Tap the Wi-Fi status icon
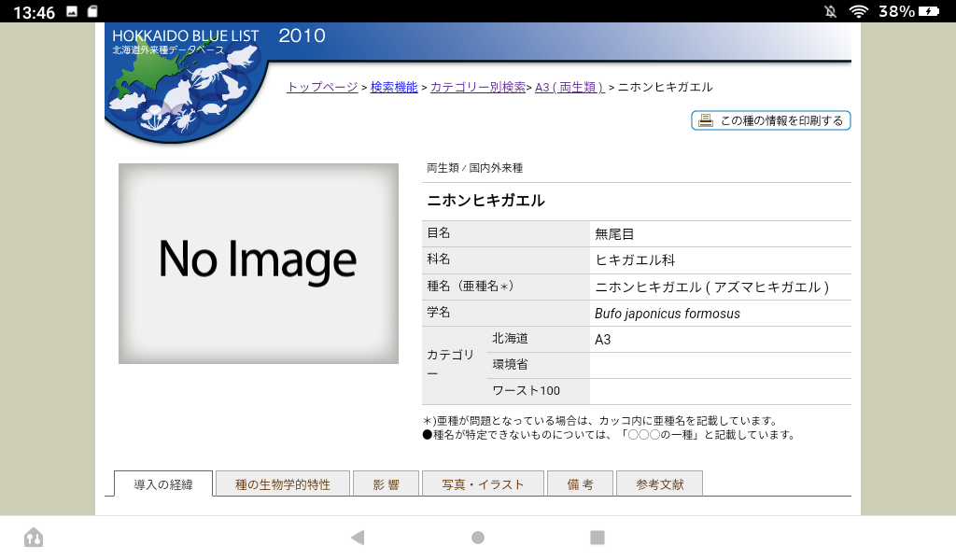The image size is (956, 560). coord(859,11)
